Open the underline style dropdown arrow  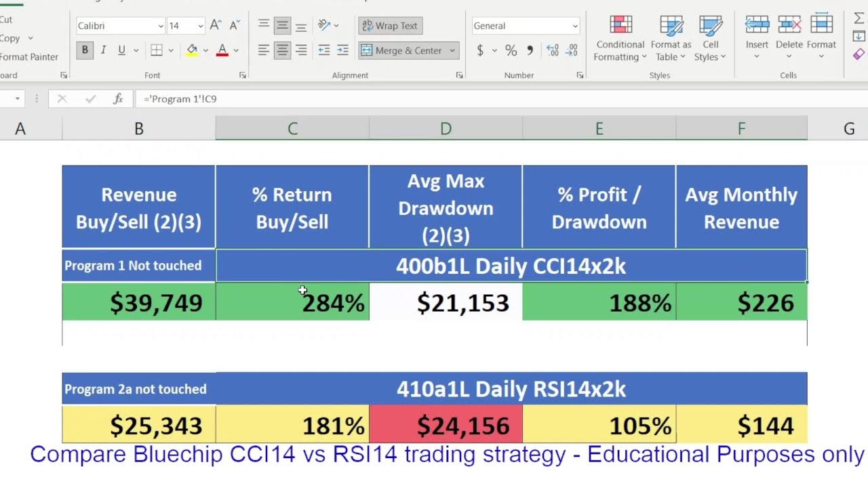pyautogui.click(x=136, y=50)
